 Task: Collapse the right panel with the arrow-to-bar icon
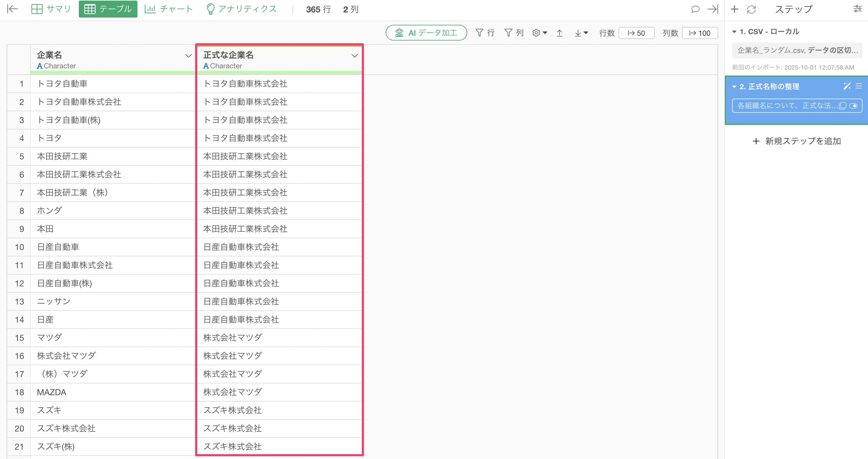click(x=713, y=9)
